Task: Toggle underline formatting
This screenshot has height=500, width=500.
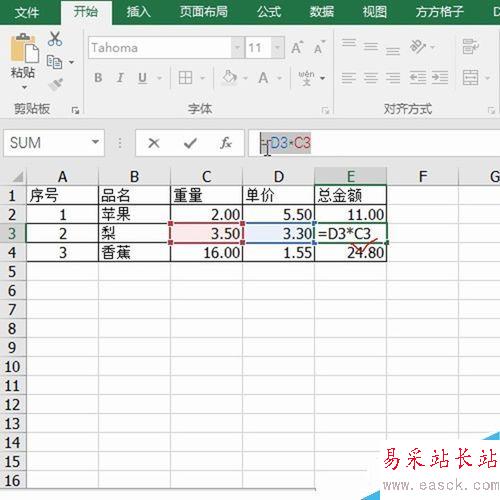Action: 142,78
